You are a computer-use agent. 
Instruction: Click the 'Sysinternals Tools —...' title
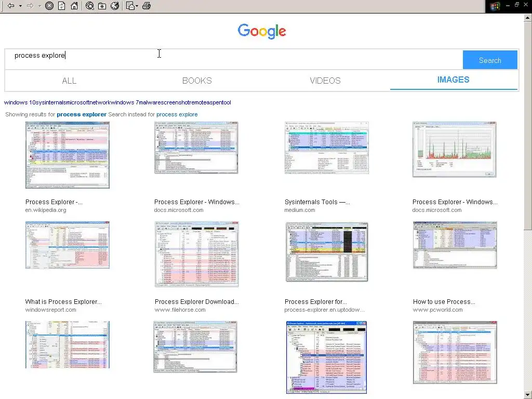[317, 202]
